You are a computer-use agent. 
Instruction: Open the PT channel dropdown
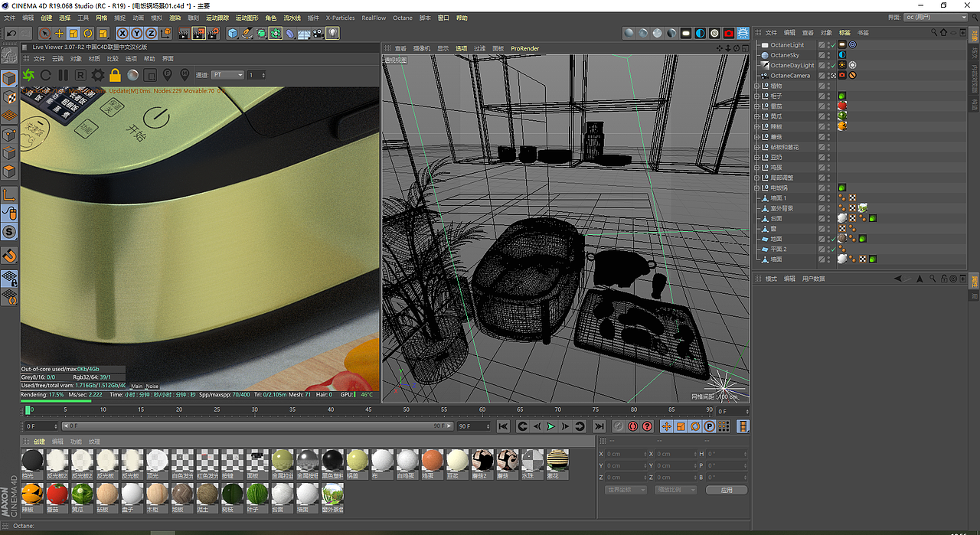(228, 74)
